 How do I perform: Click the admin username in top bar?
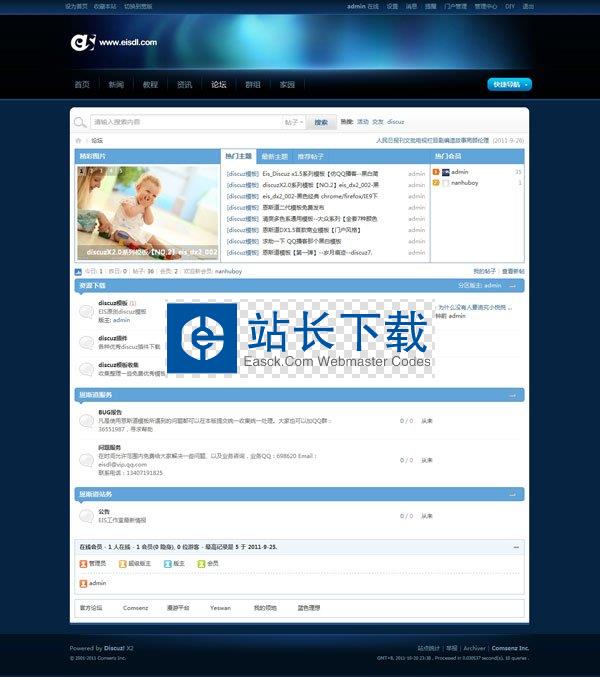356,6
